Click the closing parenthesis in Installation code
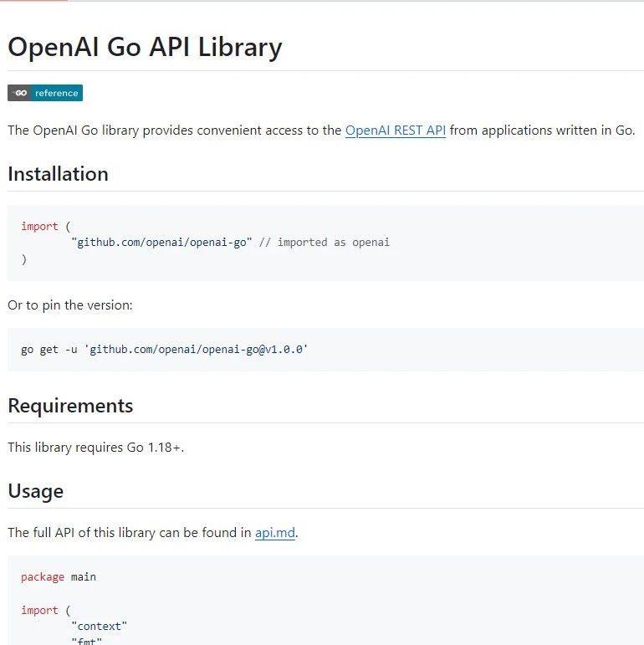 [24, 259]
